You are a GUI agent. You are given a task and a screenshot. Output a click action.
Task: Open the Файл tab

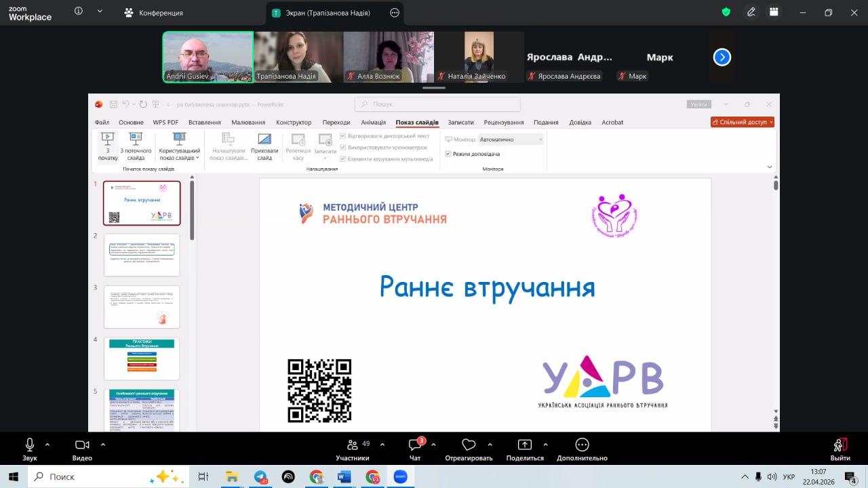[x=102, y=122]
